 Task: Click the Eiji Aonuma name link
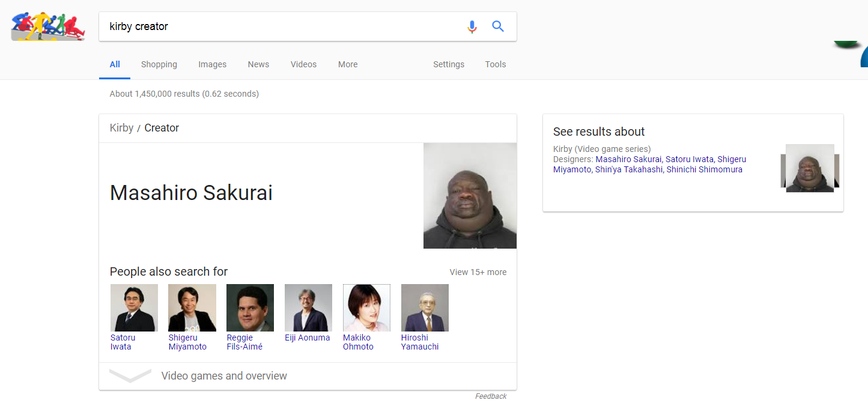(308, 338)
